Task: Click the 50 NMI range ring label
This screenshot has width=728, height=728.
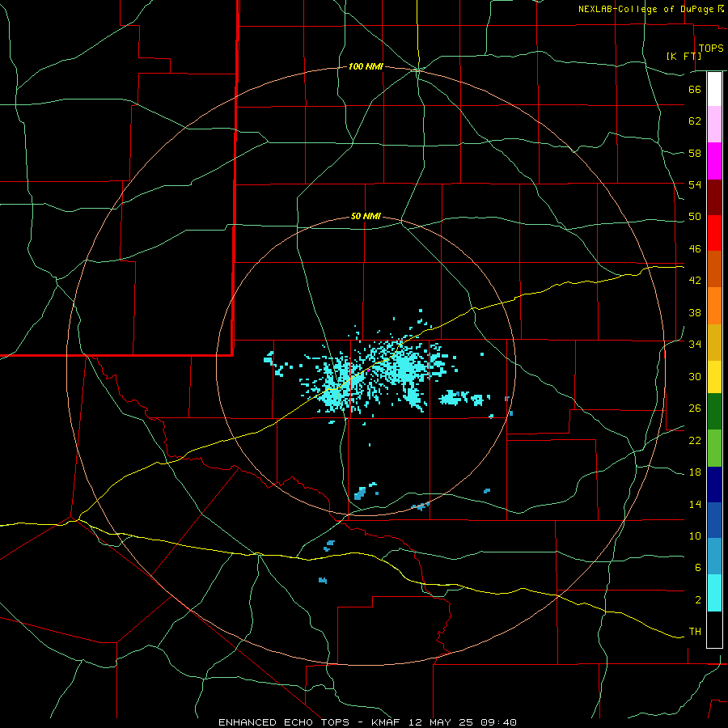Action: pos(366,216)
